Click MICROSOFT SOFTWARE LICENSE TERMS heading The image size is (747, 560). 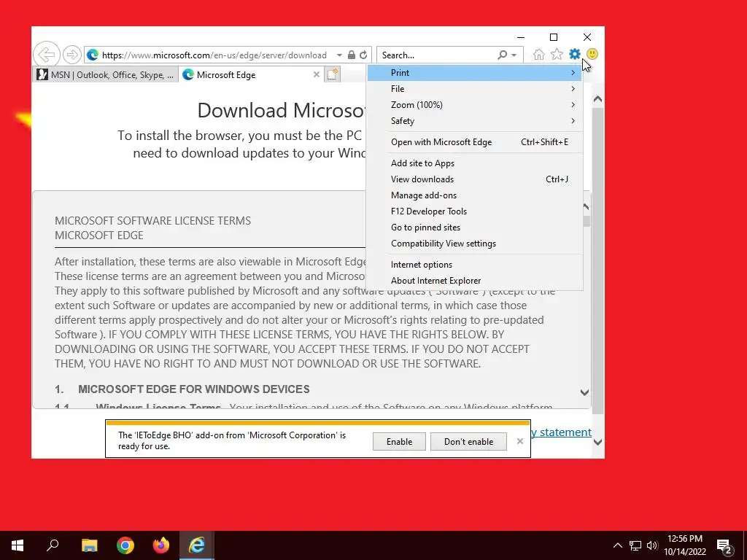pos(152,221)
